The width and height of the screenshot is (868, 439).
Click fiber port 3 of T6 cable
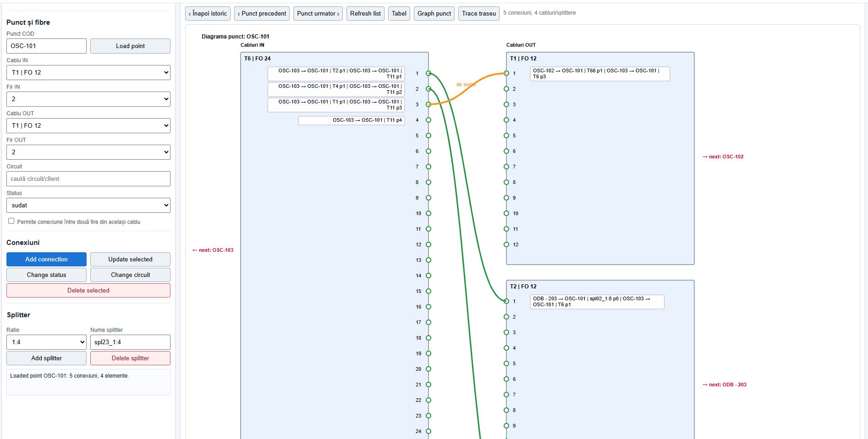click(429, 104)
